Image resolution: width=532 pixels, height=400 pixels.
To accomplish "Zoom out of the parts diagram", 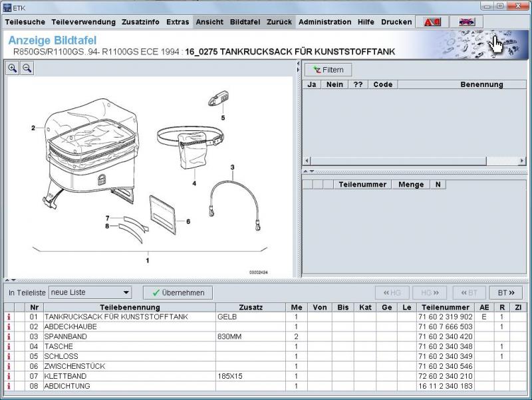I will click(x=27, y=68).
